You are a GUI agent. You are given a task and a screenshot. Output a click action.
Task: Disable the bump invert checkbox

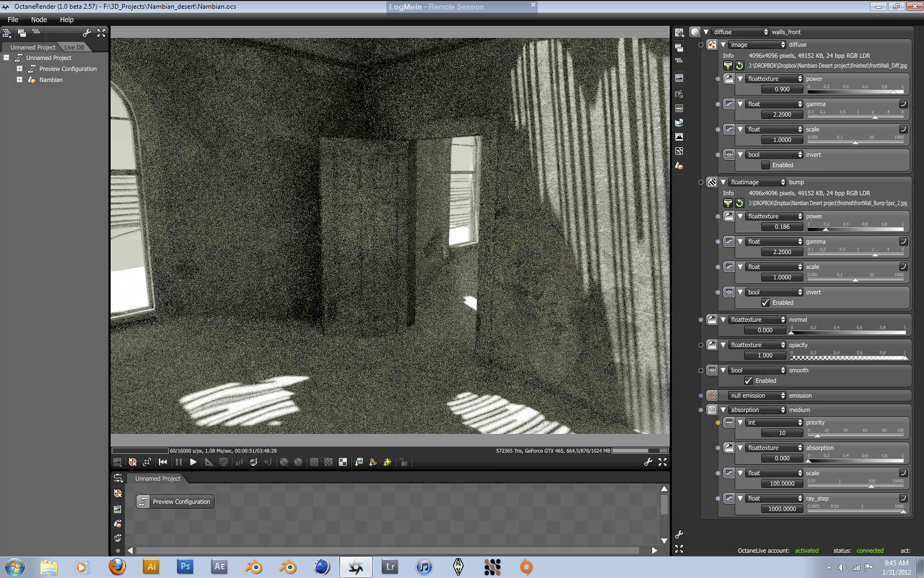[x=766, y=302]
